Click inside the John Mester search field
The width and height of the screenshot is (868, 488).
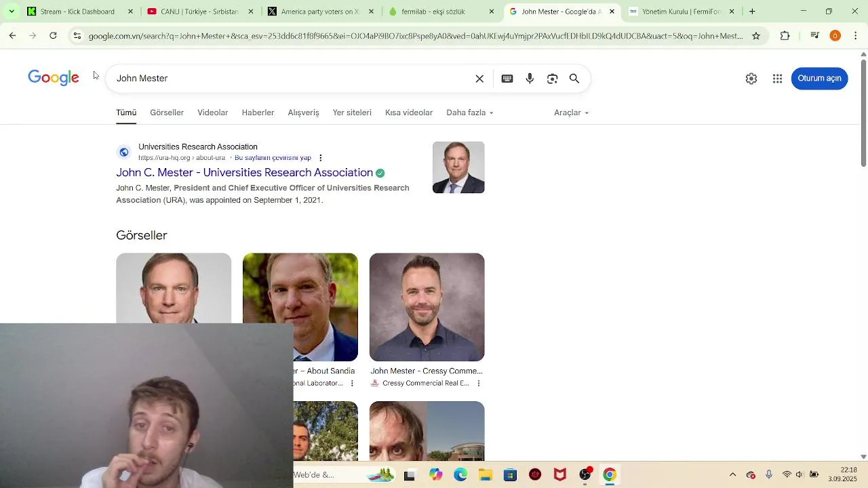pos(292,79)
